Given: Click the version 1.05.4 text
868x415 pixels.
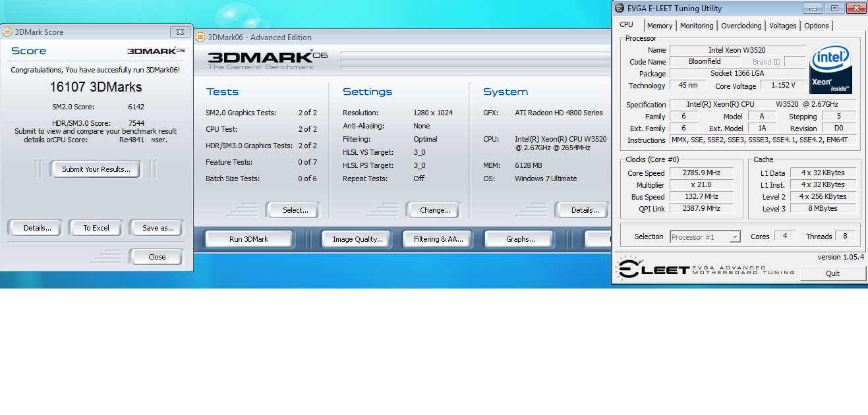Looking at the screenshot, I should 840,258.
